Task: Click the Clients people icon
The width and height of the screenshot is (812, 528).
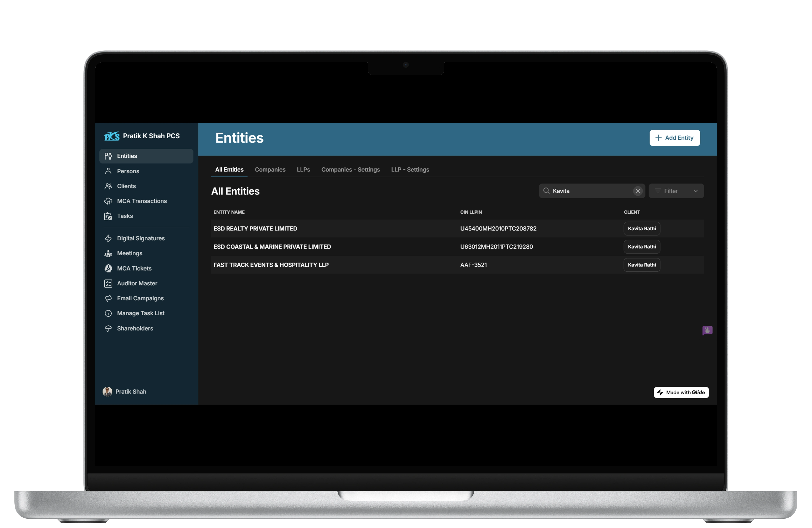Action: click(x=108, y=186)
